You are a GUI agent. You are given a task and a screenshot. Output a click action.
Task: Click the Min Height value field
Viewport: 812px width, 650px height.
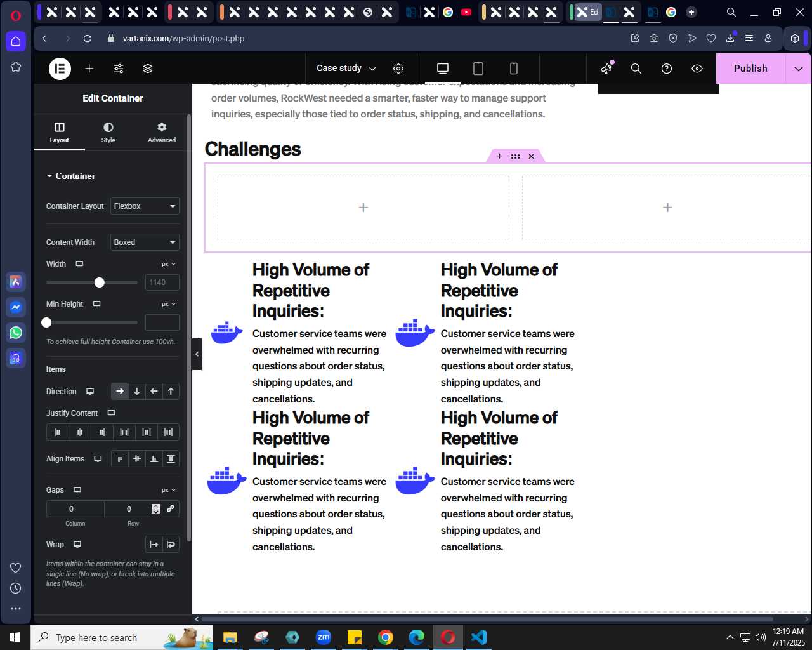(x=162, y=322)
